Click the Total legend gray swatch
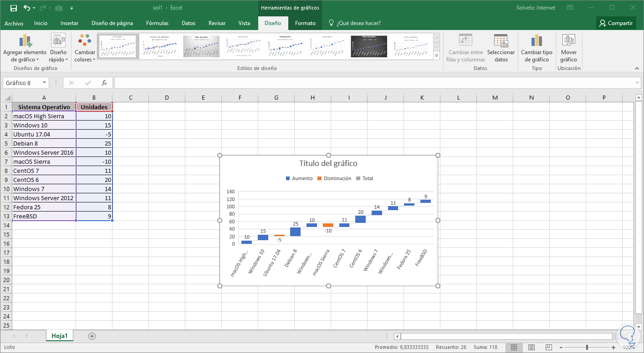644x353 pixels. pos(358,178)
